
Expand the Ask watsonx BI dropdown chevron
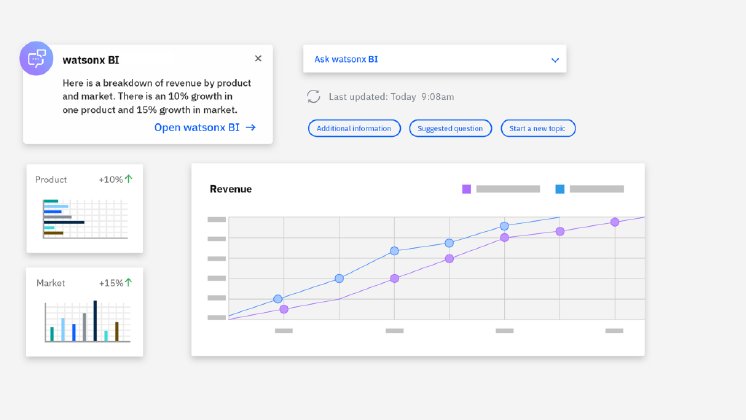[555, 60]
